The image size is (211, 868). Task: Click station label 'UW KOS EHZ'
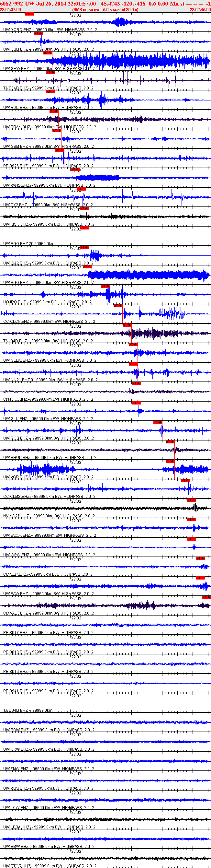coord(16,789)
